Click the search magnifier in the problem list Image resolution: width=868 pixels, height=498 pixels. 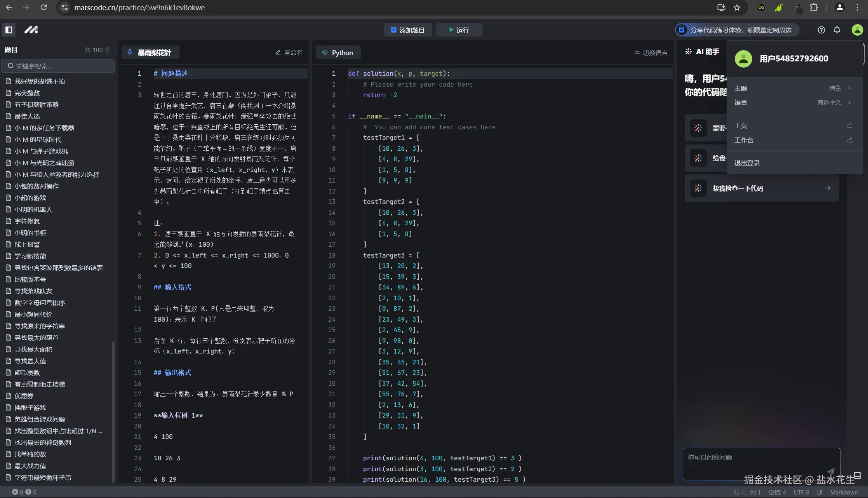point(10,66)
